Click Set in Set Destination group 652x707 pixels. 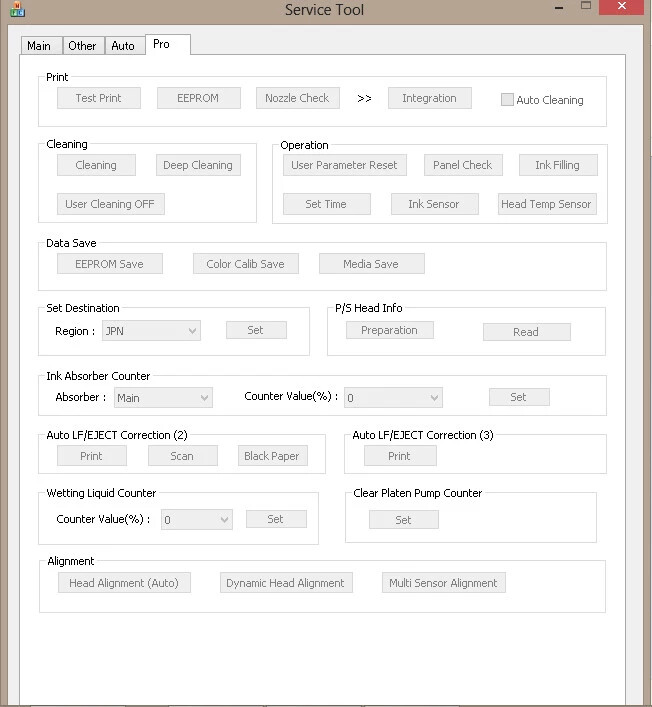256,330
